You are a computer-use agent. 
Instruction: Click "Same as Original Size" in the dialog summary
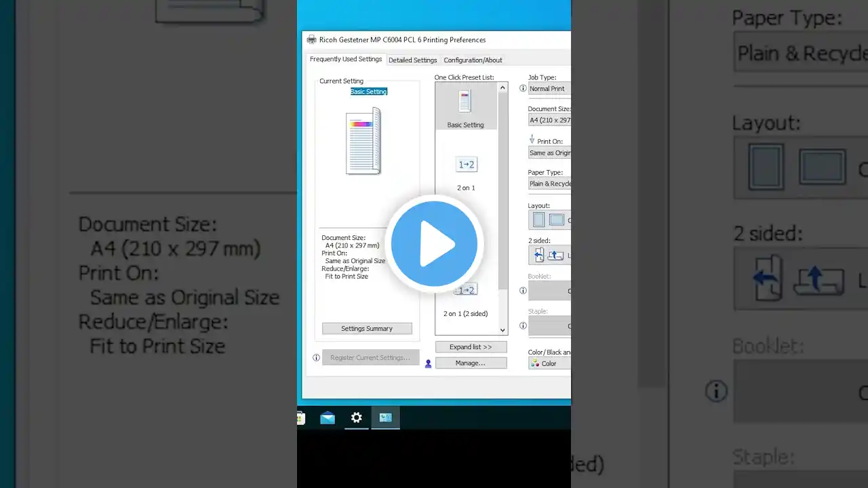click(x=355, y=261)
